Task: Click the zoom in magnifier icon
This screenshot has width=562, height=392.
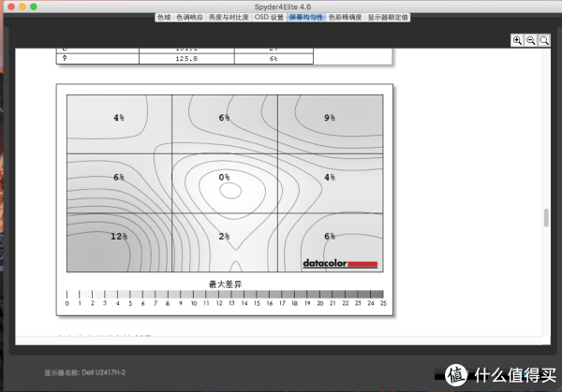Action: 517,40
